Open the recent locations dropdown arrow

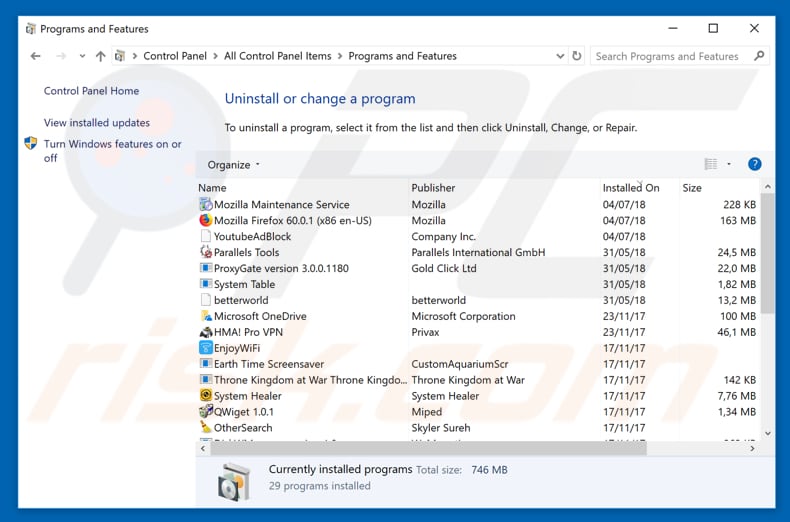pyautogui.click(x=82, y=56)
